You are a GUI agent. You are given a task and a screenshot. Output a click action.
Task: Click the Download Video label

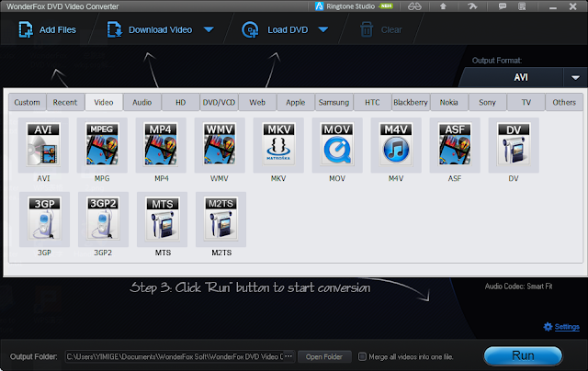pyautogui.click(x=161, y=29)
